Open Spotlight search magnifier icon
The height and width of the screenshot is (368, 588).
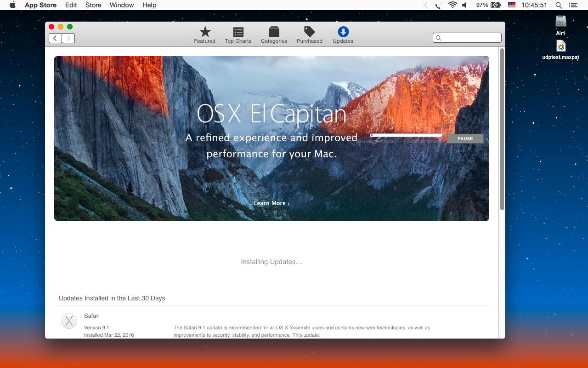(x=559, y=5)
